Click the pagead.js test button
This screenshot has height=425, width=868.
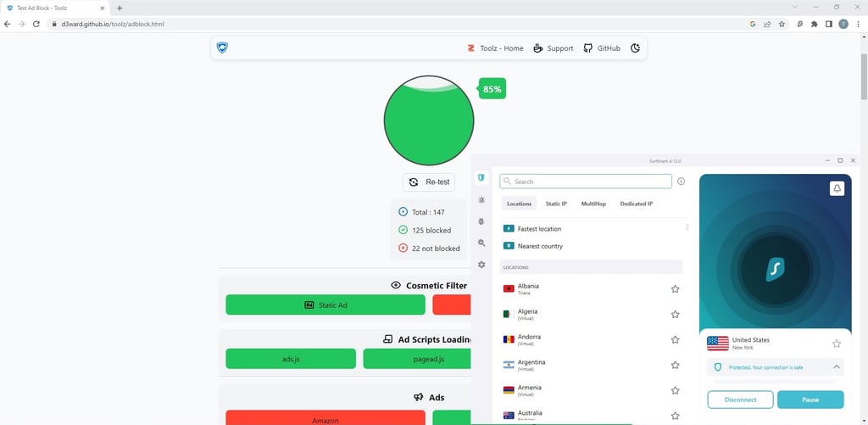(x=417, y=359)
